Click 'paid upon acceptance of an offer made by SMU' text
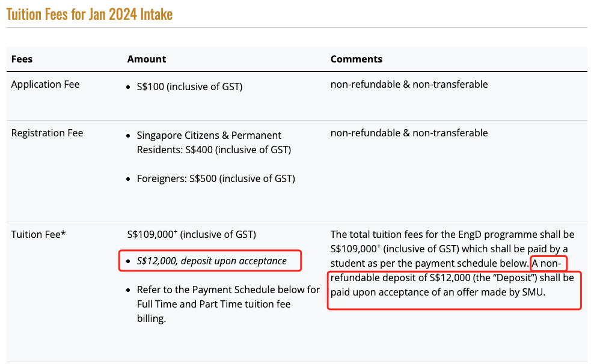The height and width of the screenshot is (364, 591). tap(438, 293)
